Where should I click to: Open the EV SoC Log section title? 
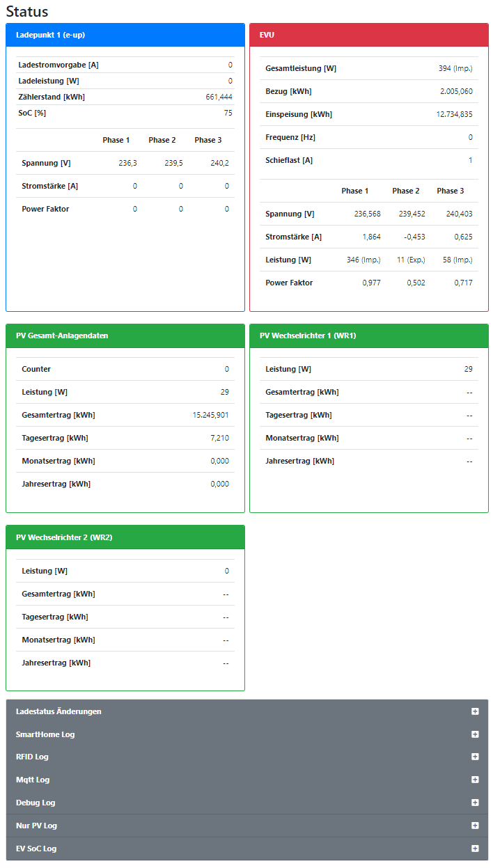[36, 849]
